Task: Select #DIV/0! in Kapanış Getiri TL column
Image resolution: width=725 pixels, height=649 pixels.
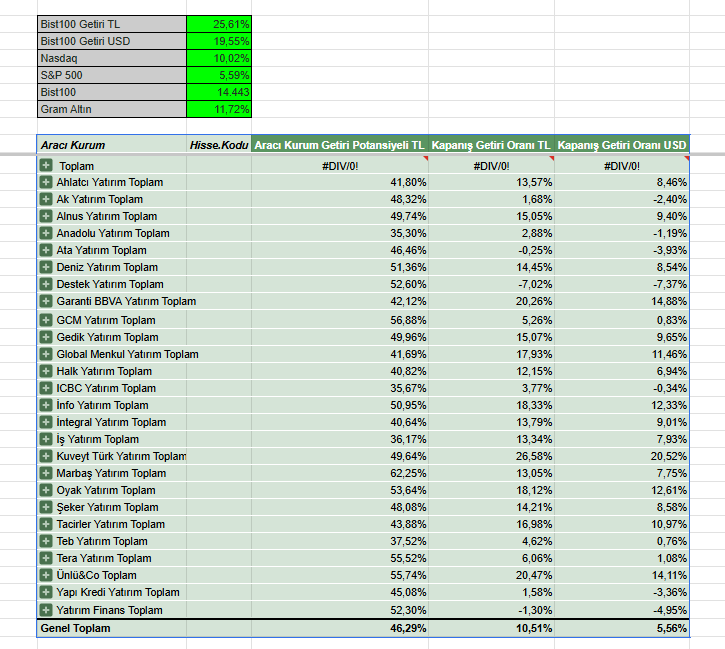Action: (491, 165)
